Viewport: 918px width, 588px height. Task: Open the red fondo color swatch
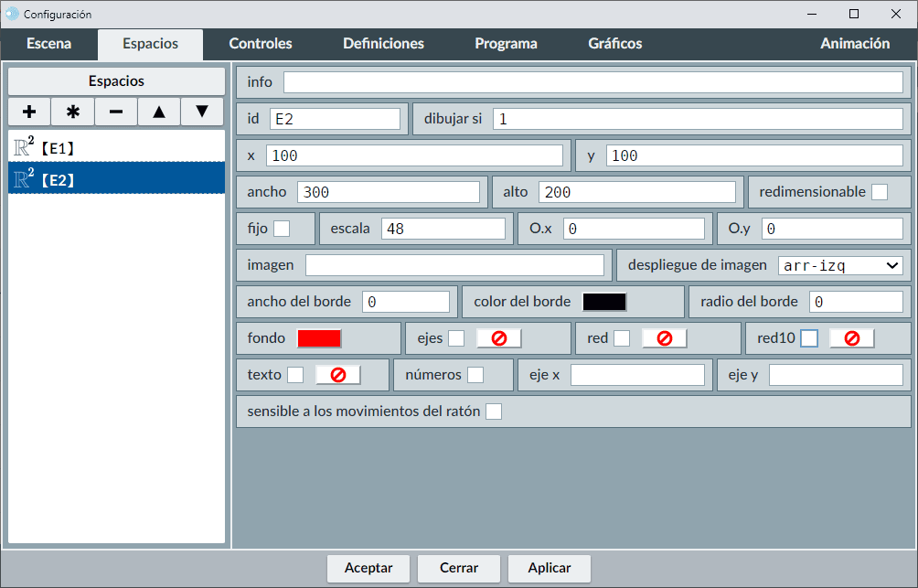click(x=319, y=338)
